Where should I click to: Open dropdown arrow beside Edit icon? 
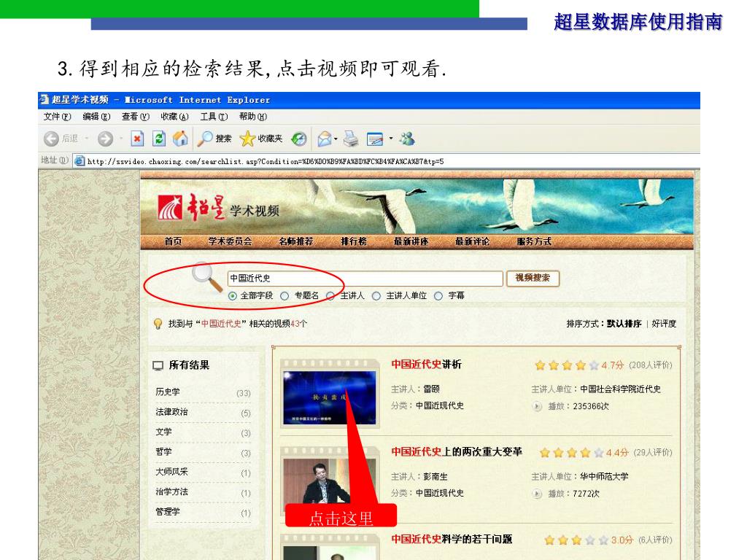point(391,139)
